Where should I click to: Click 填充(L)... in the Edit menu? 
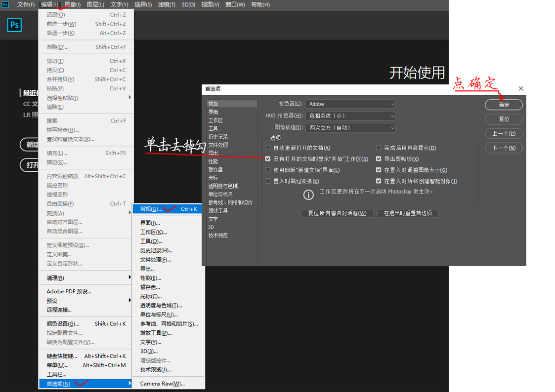[86, 153]
